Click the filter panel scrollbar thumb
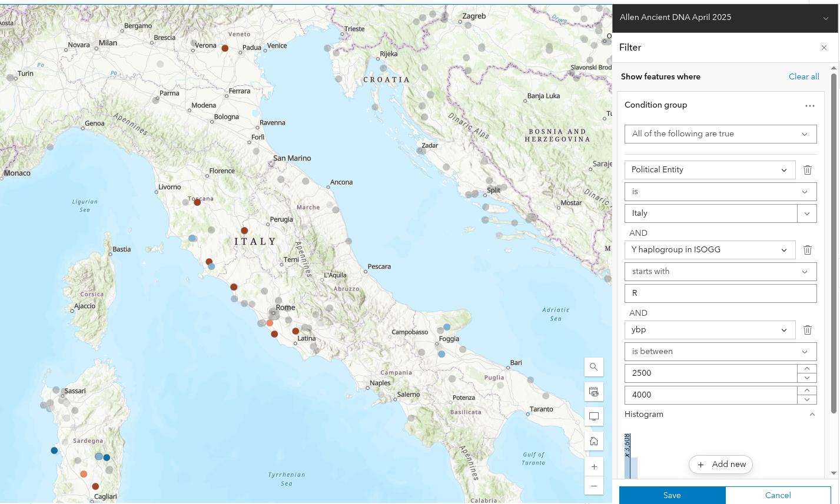 pos(834,242)
